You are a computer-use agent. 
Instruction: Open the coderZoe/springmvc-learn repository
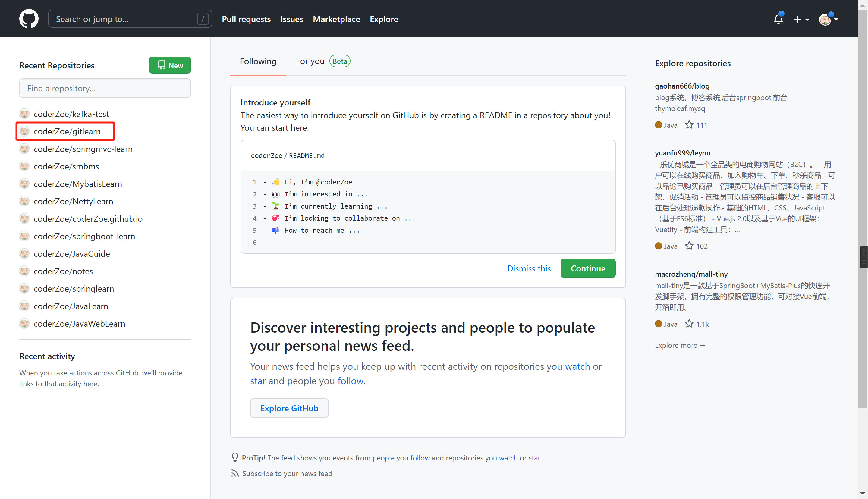[83, 149]
